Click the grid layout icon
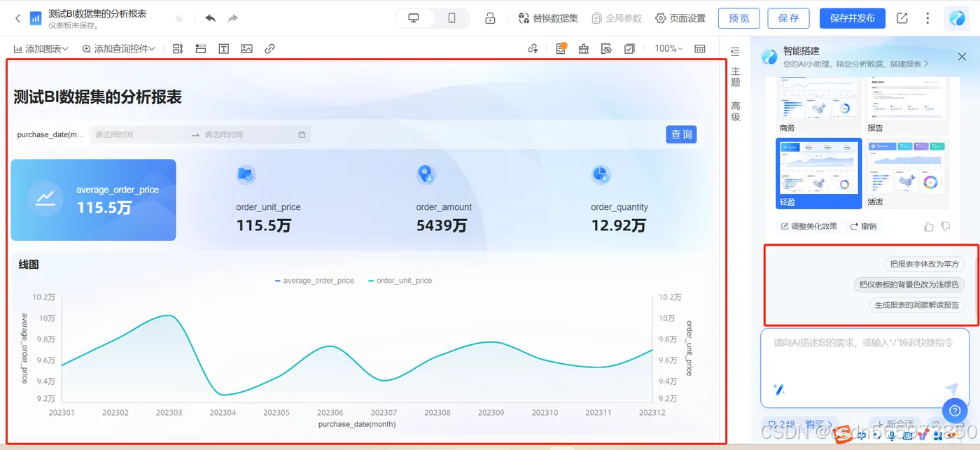This screenshot has height=450, width=980. coord(700,49)
